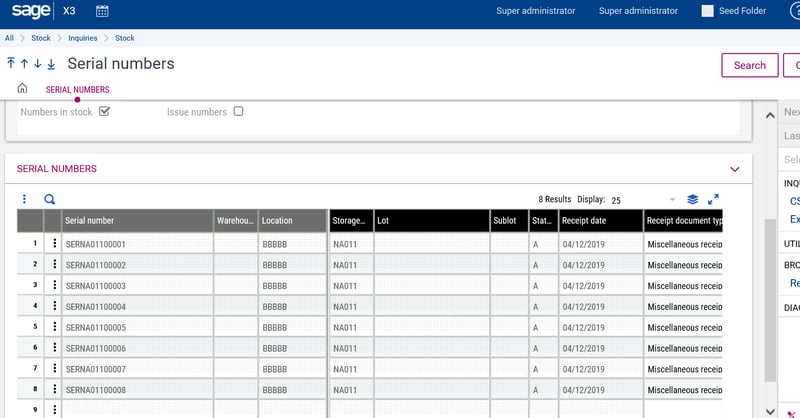Select the SERIAL NUMBERS tab
This screenshot has width=800, height=418.
(78, 90)
